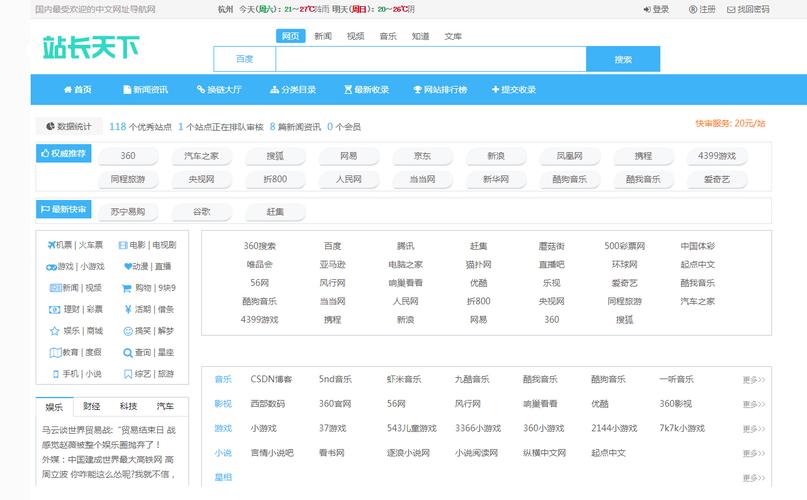This screenshot has width=807, height=500.
Task: Switch to the 汽车 news tab
Action: point(165,406)
